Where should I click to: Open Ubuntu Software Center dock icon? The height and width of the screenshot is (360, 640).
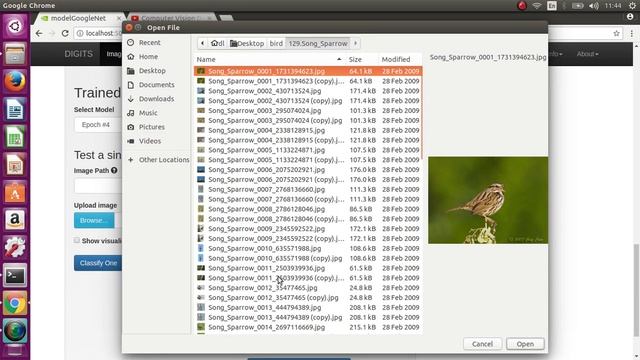point(15,192)
